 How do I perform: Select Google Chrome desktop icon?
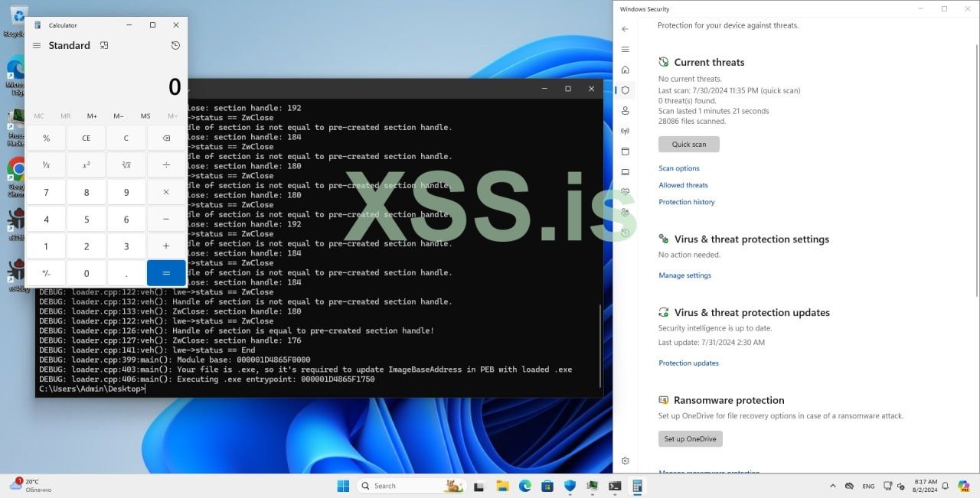tap(16, 177)
